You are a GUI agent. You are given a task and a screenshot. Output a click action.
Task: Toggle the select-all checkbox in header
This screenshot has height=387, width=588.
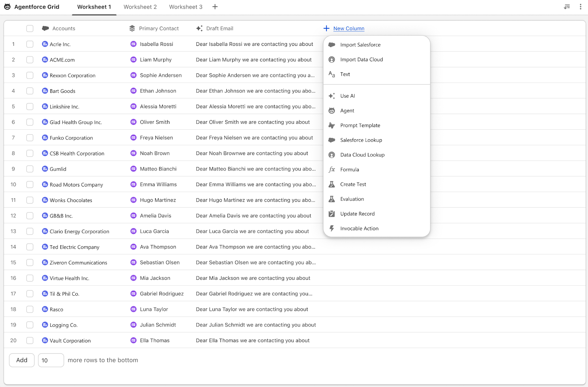point(30,28)
